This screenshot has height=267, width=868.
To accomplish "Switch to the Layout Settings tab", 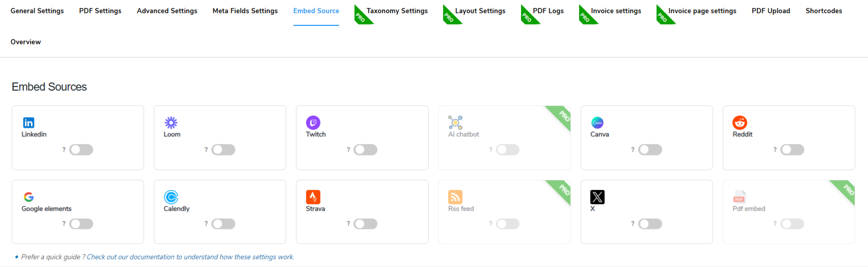I will [480, 11].
